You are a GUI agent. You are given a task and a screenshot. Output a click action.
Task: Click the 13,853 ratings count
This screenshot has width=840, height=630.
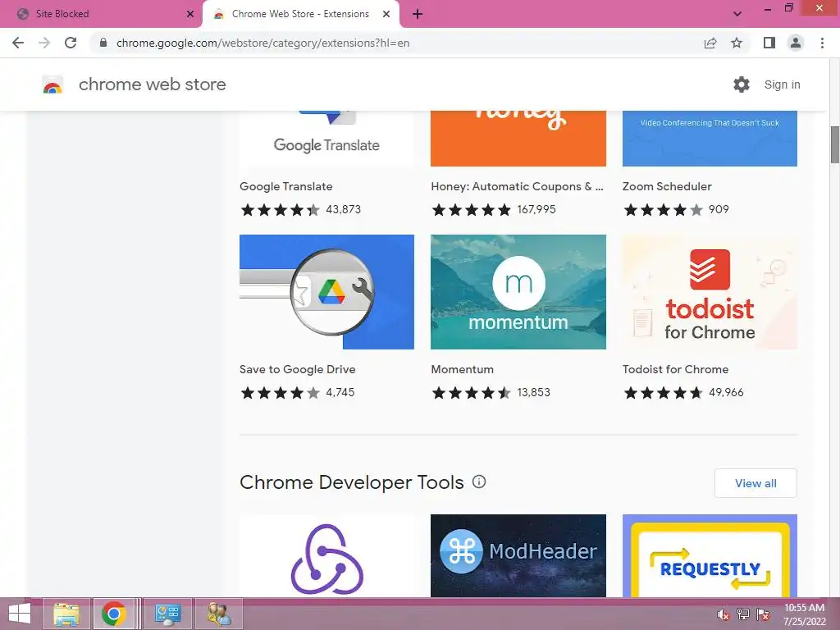[533, 392]
